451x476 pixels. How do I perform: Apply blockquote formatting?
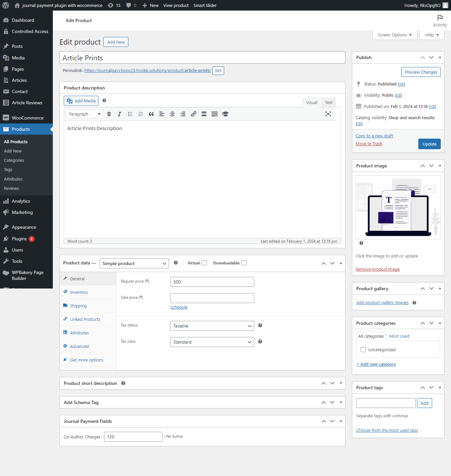point(151,114)
